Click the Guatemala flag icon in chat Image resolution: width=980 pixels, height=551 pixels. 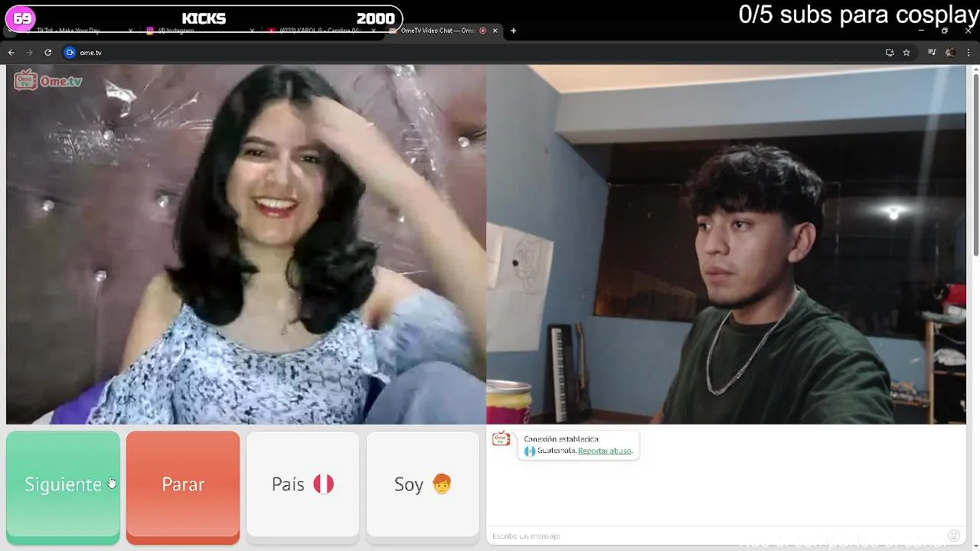point(530,451)
